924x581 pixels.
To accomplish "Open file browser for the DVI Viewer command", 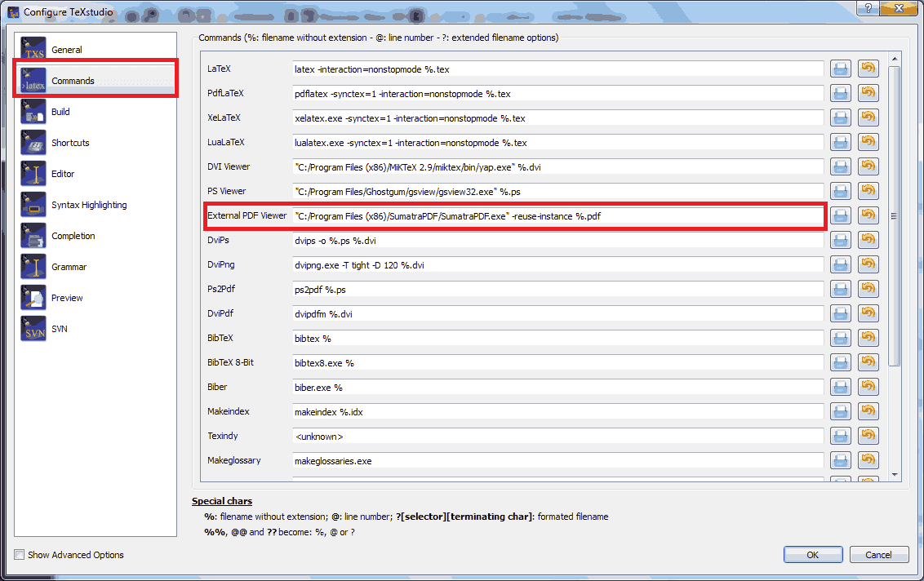I will pyautogui.click(x=840, y=166).
